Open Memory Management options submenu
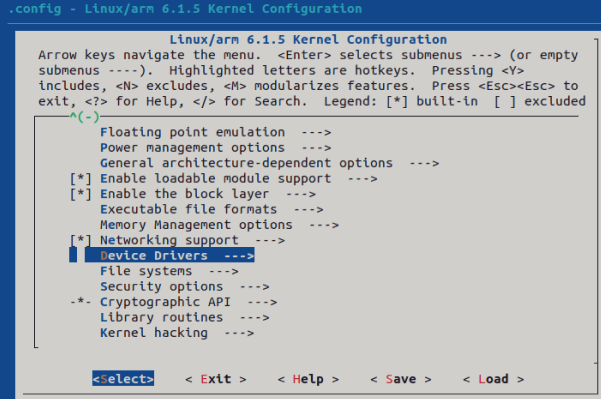601x399 pixels. (x=219, y=225)
